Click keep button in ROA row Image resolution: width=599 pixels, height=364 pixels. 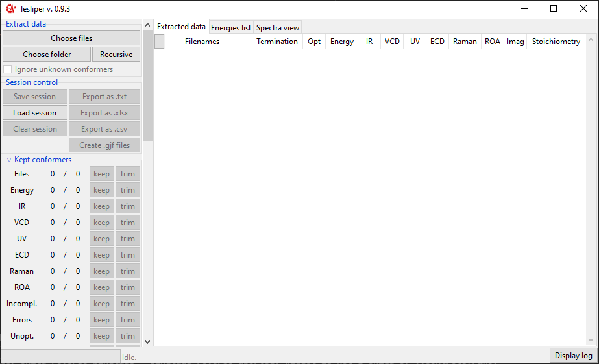coord(102,287)
